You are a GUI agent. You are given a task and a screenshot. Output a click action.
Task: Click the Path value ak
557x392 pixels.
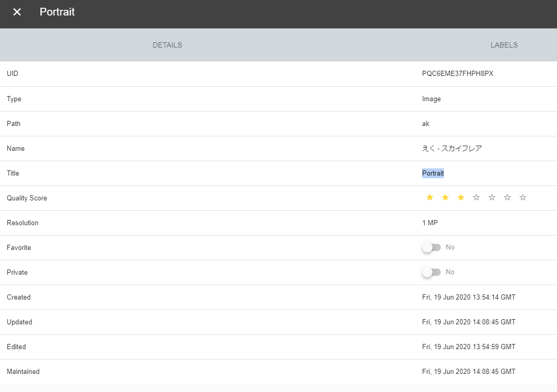(x=426, y=123)
